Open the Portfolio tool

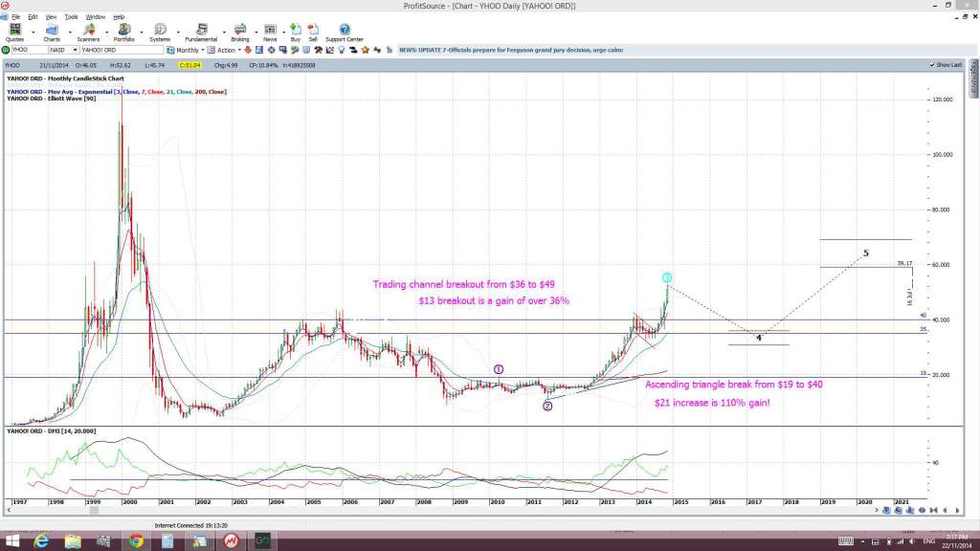(x=123, y=33)
